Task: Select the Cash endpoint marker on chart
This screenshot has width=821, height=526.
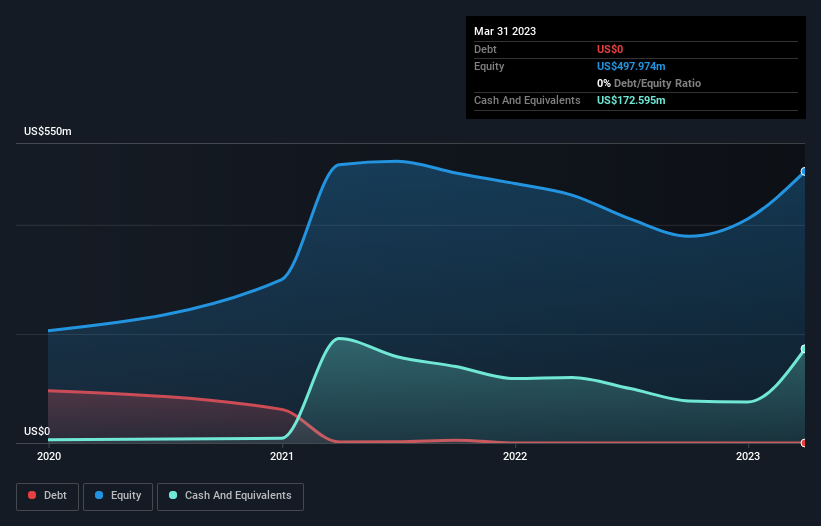Action: coord(804,349)
